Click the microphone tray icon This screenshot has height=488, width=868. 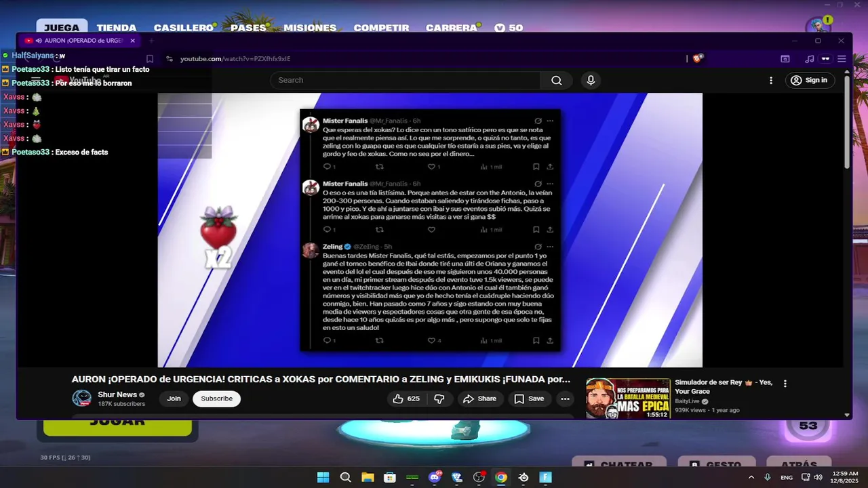pos(768,477)
